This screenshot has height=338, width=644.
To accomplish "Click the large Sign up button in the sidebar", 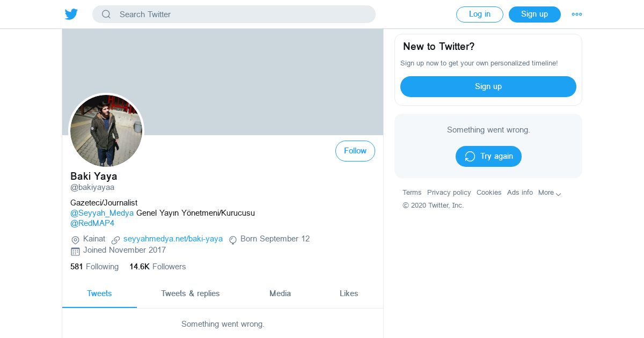I will pyautogui.click(x=488, y=86).
